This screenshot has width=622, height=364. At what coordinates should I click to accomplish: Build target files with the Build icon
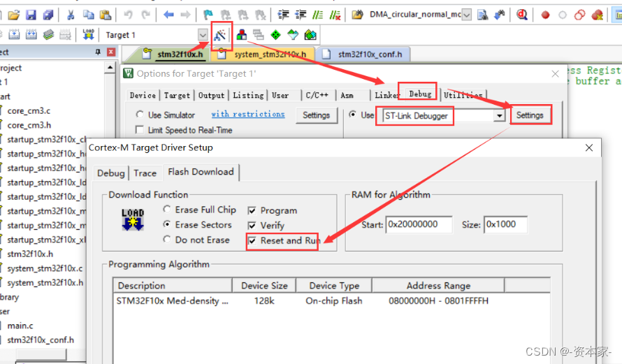(14, 35)
